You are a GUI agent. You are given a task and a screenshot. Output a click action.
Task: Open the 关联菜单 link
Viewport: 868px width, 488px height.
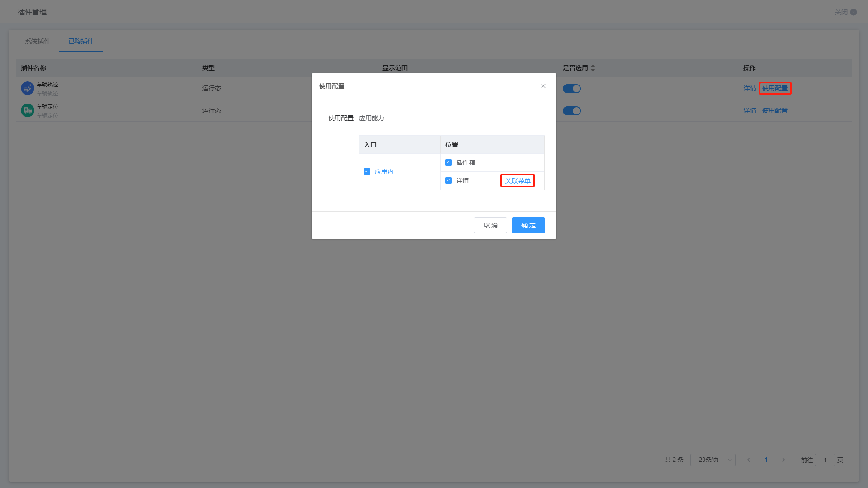[518, 180]
